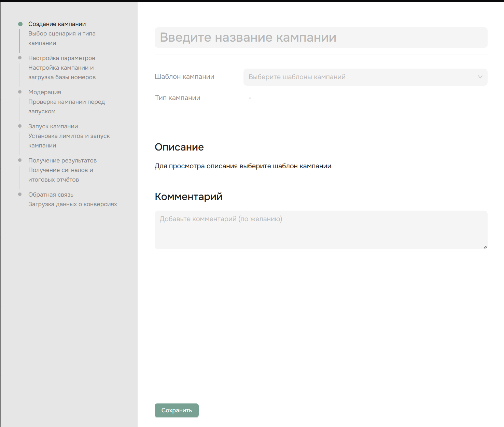This screenshot has width=504, height=427.
Task: Switch to the Запуск кампании step
Action: coord(53,126)
